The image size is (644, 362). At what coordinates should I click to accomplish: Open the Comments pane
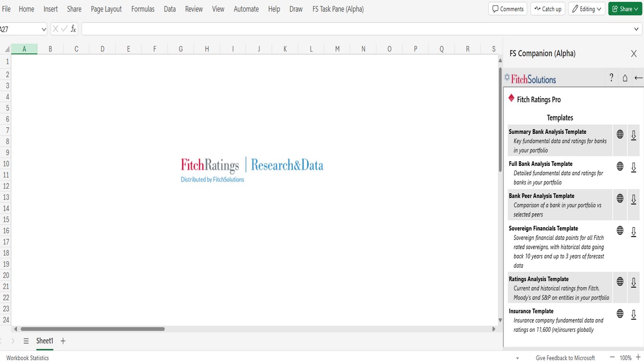pos(508,9)
